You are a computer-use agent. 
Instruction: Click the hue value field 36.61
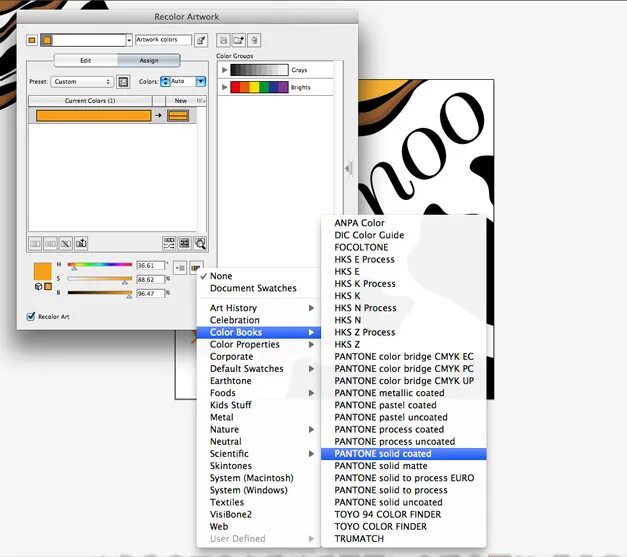tap(150, 266)
